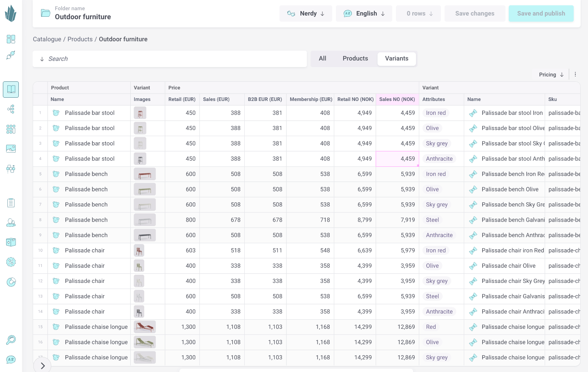
Task: Open the language translation icon in sidebar
Action: 11,359
